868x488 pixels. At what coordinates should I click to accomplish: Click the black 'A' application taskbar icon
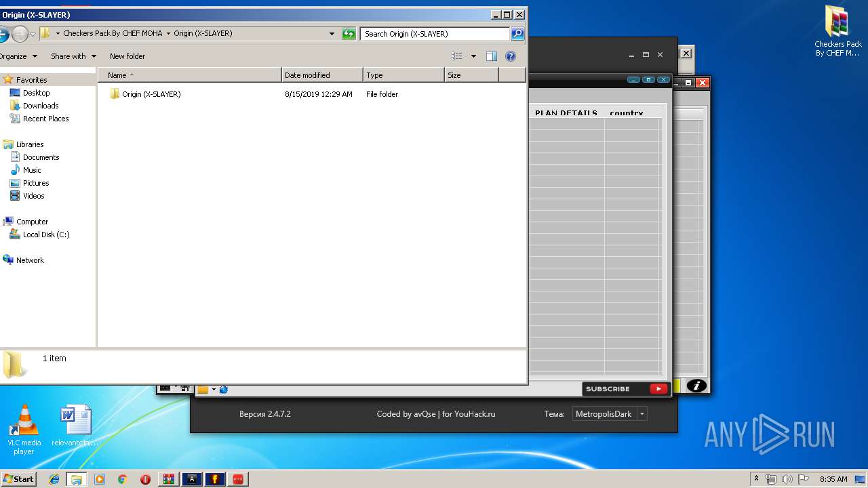192,479
